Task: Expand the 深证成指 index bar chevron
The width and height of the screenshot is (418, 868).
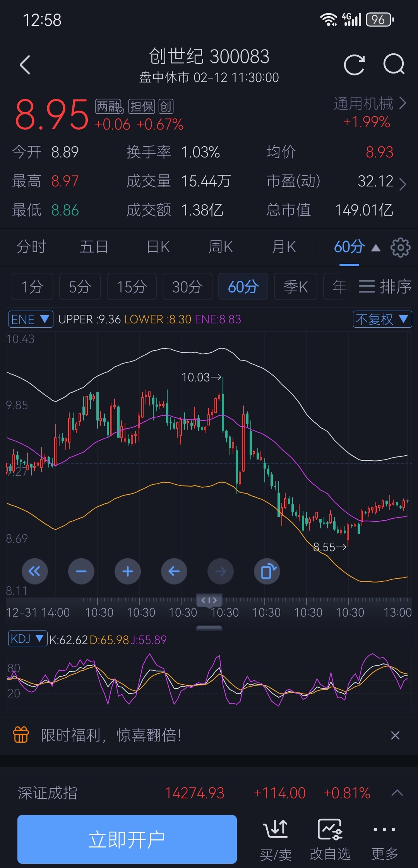Action: coord(397,793)
